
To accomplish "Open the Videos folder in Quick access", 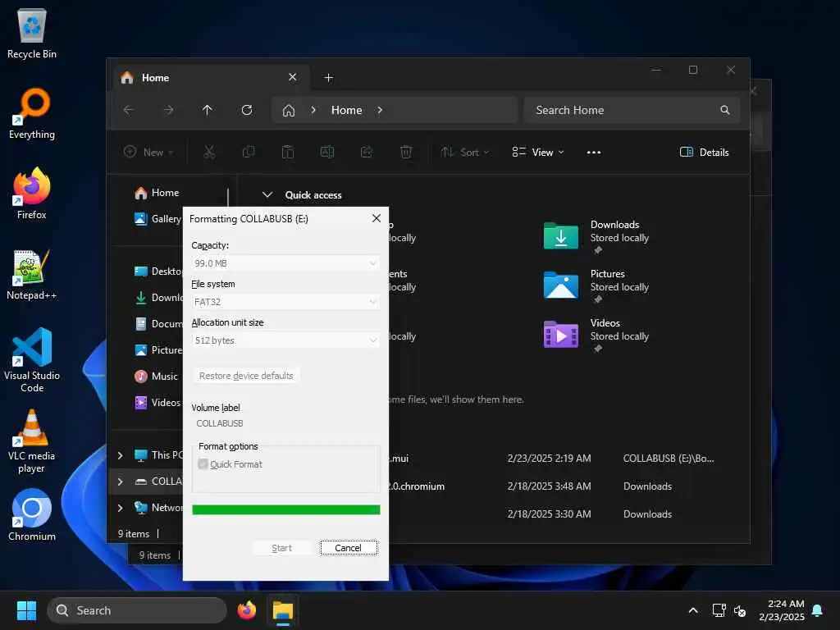I will (x=596, y=335).
